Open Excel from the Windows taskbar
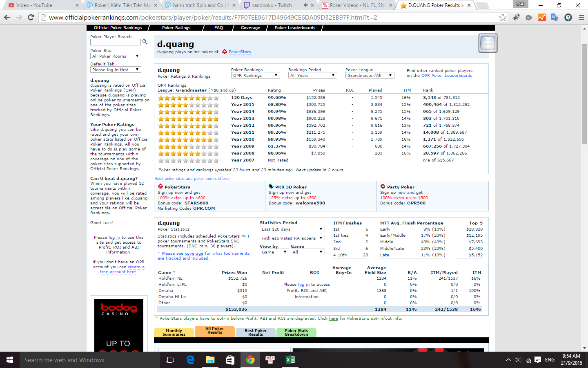588x368 pixels. coord(290,360)
